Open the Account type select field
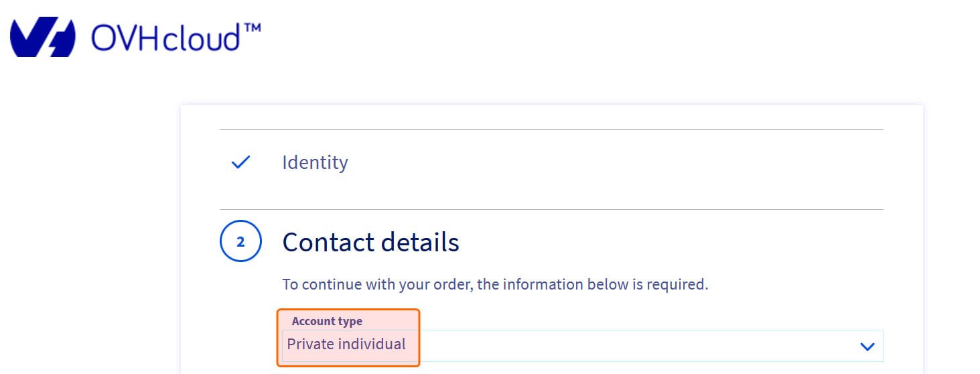The width and height of the screenshot is (980, 374). [581, 346]
